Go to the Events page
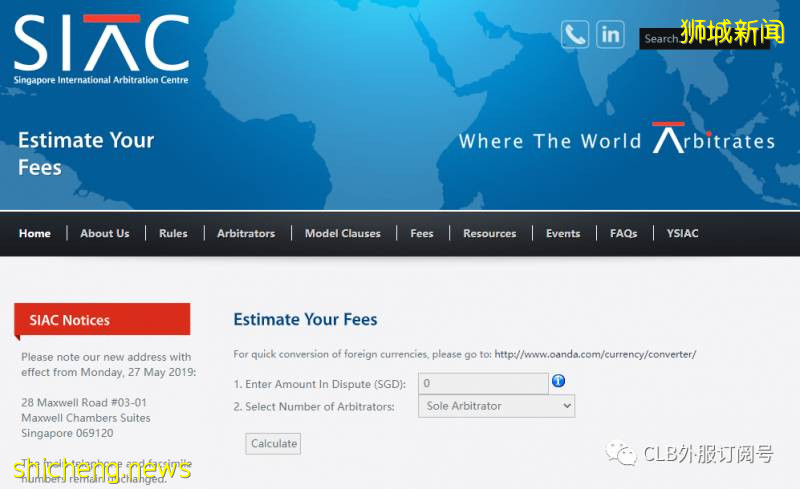This screenshot has height=489, width=800. tap(563, 233)
